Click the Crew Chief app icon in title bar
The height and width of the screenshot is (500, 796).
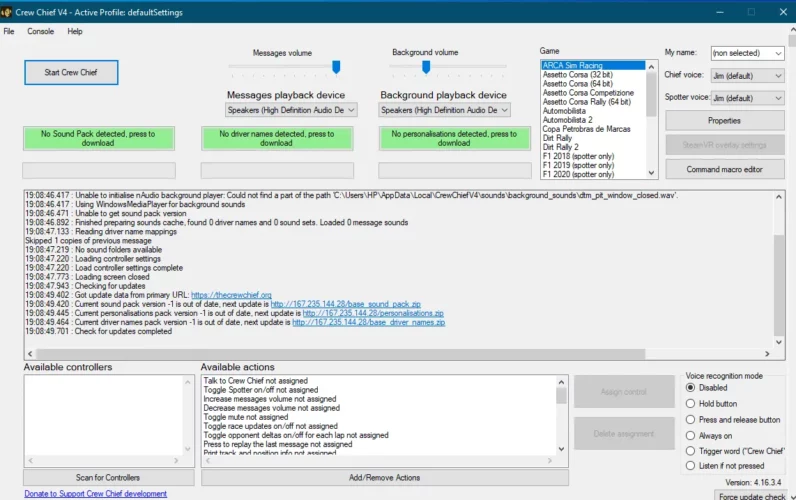(x=9, y=10)
